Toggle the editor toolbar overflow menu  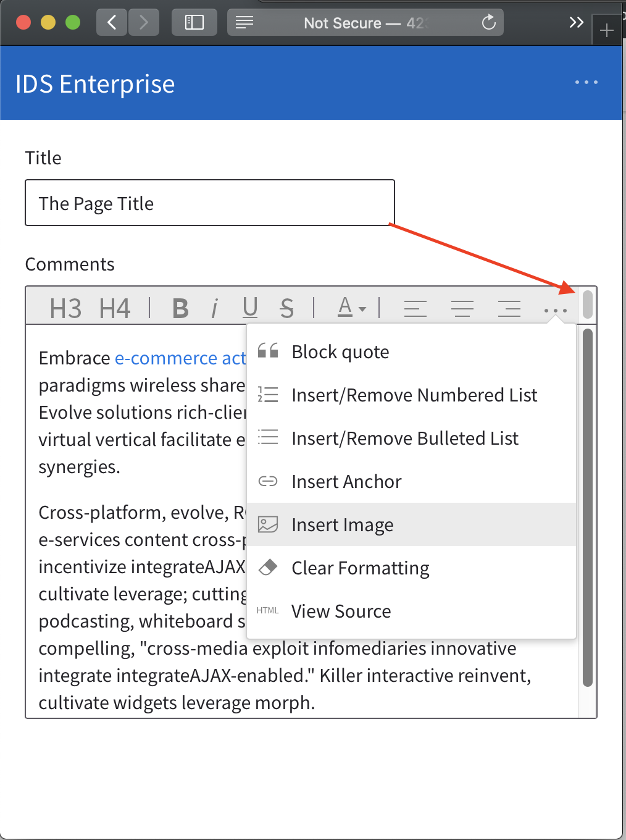pyautogui.click(x=556, y=310)
